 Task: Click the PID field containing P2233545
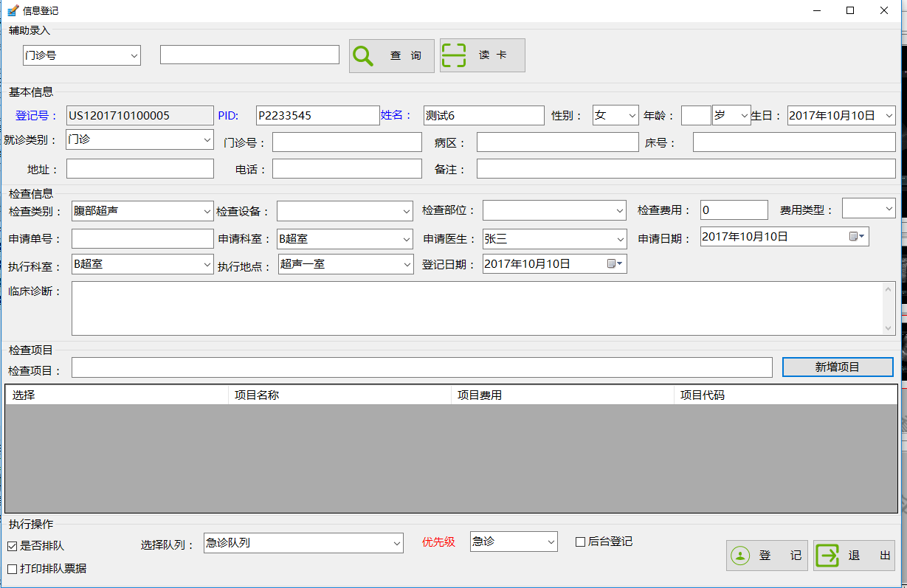pyautogui.click(x=318, y=116)
